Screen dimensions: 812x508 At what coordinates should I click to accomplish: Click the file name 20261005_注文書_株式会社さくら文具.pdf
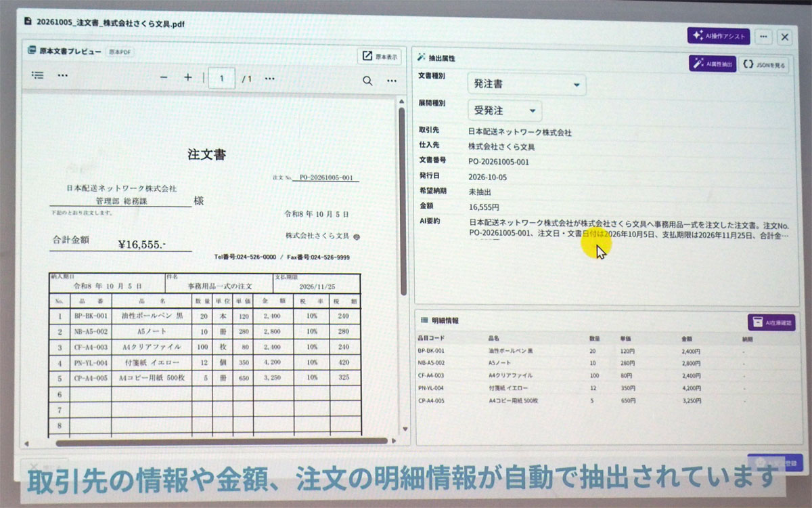pyautogui.click(x=110, y=23)
